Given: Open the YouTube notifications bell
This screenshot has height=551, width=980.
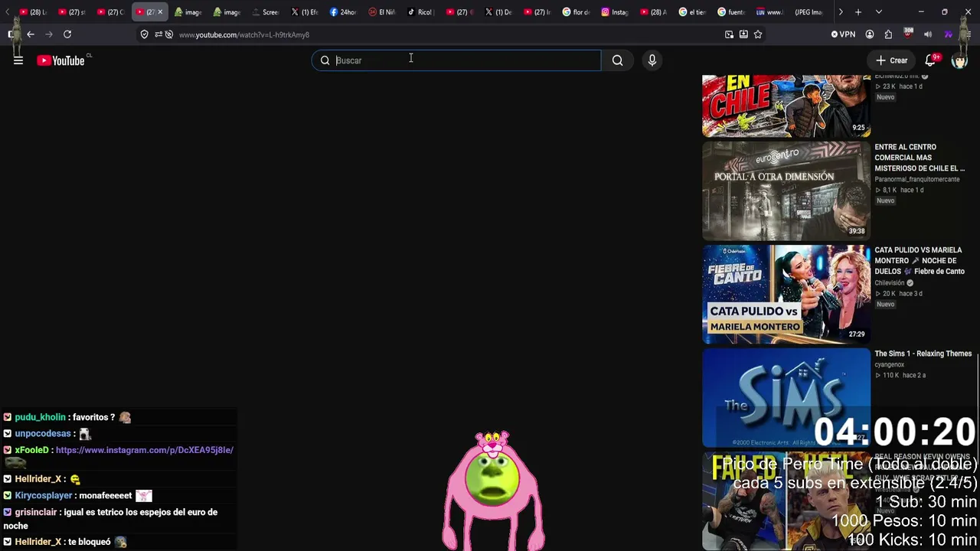Looking at the screenshot, I should [x=930, y=60].
